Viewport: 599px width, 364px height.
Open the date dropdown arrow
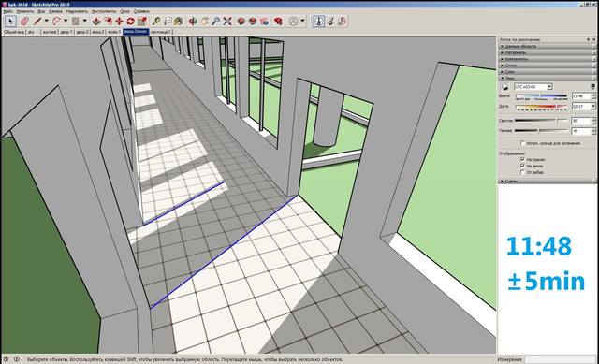[x=593, y=107]
